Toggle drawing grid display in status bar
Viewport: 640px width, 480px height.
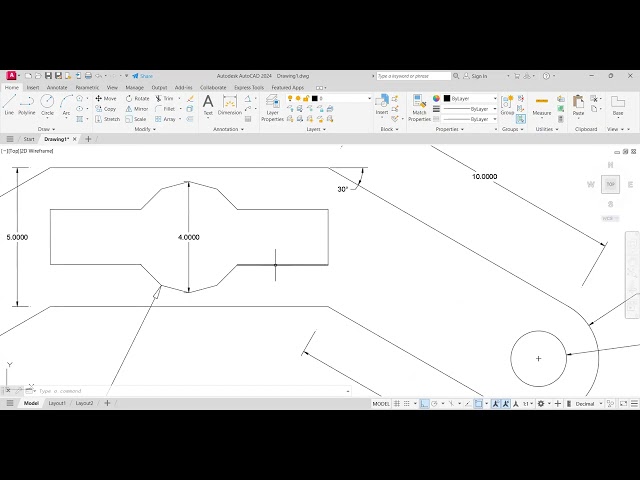[x=397, y=404]
